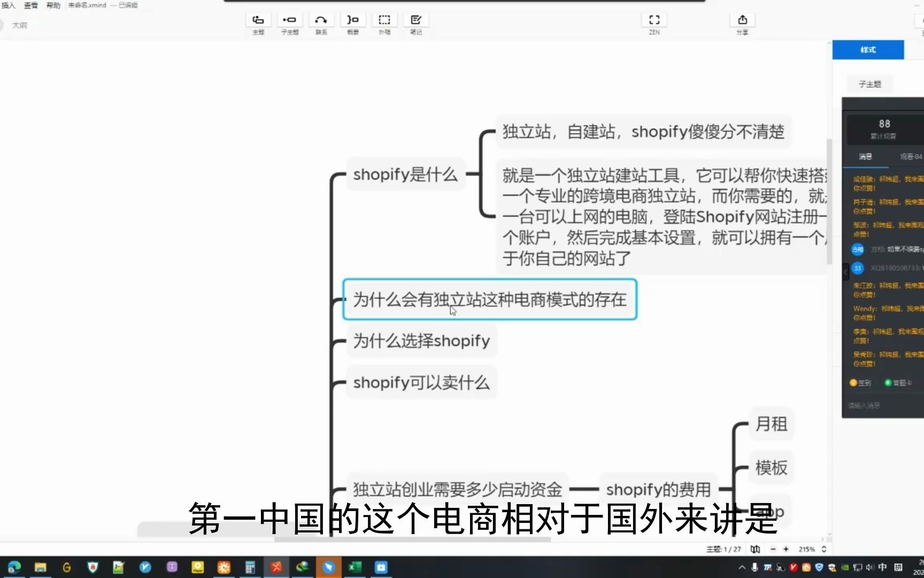Click the 中 input method indicator
The image size is (924, 578).
pos(882,567)
